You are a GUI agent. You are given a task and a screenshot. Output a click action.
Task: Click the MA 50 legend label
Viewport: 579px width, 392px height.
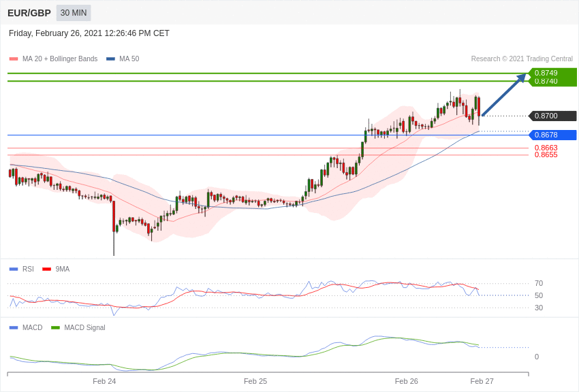pos(129,59)
